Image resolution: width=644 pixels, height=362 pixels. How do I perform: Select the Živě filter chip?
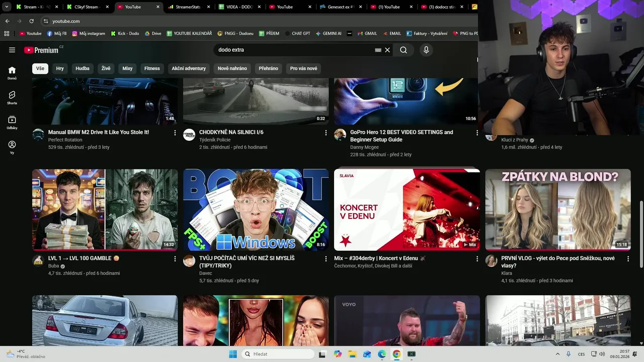106,68
